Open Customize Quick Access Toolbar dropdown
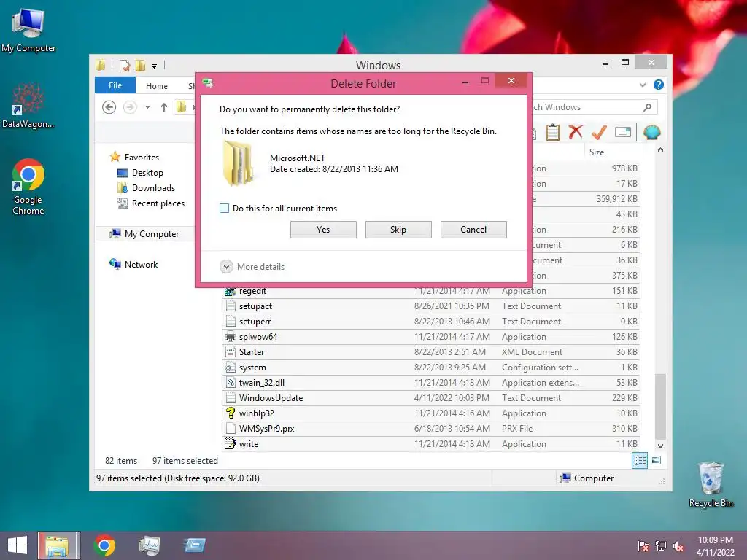747x560 pixels. coord(155,66)
